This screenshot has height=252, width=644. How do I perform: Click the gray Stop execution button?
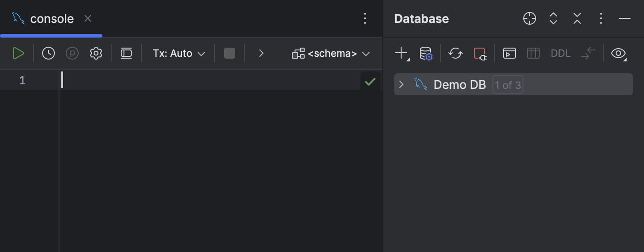pyautogui.click(x=230, y=54)
